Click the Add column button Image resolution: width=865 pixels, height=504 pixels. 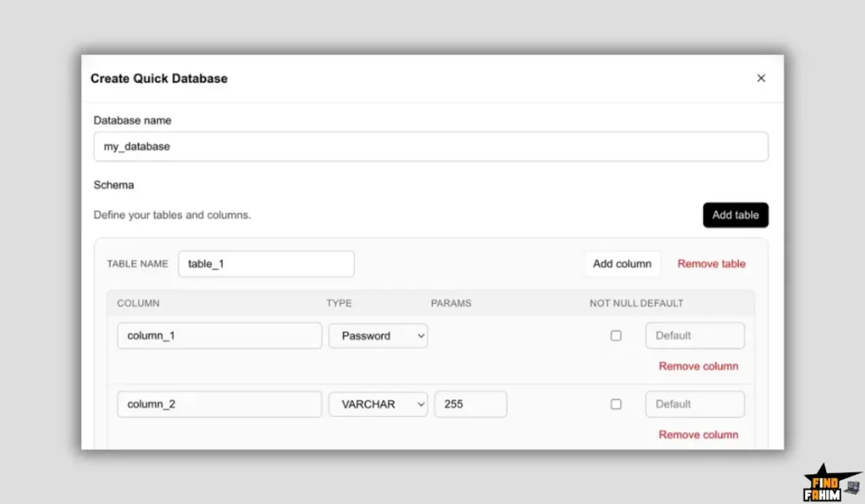623,263
